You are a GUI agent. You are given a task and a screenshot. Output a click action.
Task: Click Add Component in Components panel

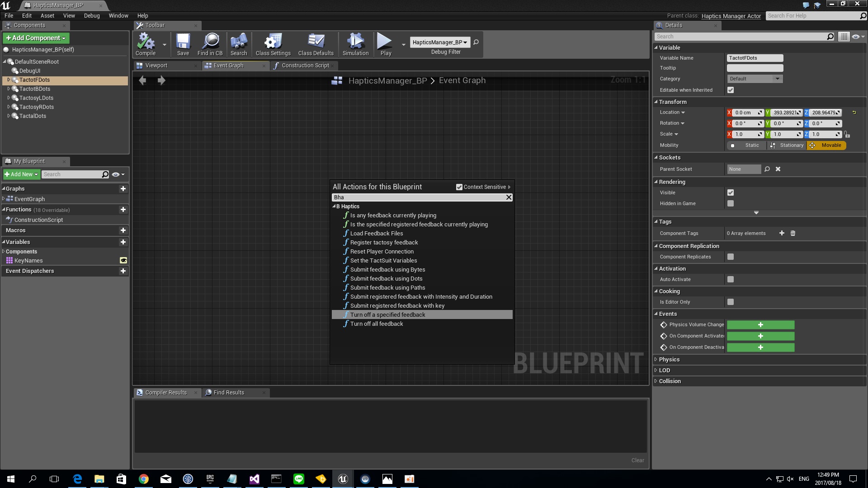point(36,38)
